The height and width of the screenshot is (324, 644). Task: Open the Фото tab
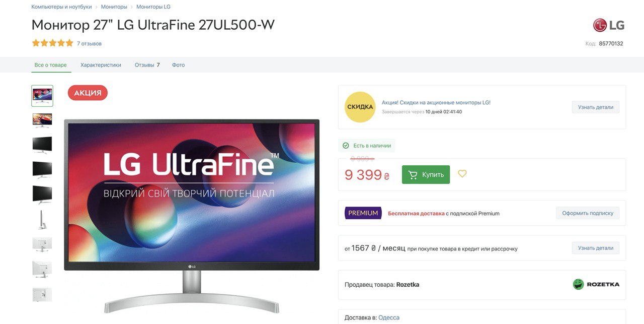pos(178,65)
